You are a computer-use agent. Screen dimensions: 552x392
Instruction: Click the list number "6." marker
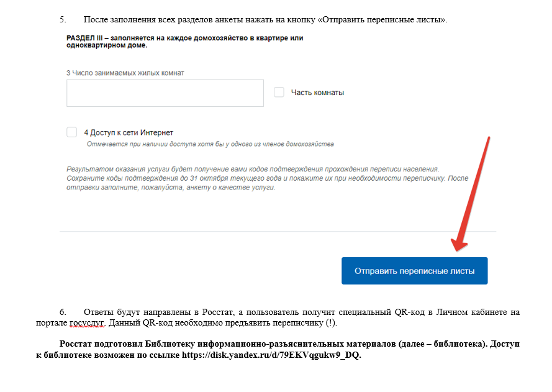pyautogui.click(x=63, y=312)
